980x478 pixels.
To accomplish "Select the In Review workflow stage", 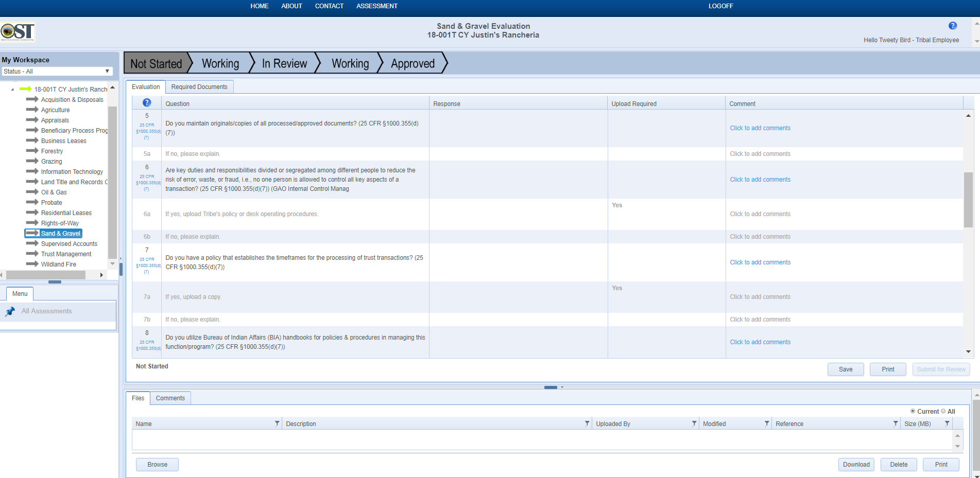I will point(284,63).
